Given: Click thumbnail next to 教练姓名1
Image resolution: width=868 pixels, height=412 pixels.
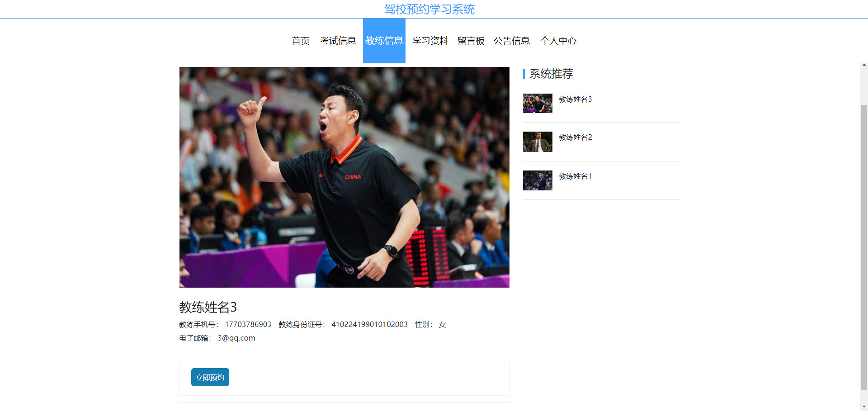Looking at the screenshot, I should pos(538,180).
